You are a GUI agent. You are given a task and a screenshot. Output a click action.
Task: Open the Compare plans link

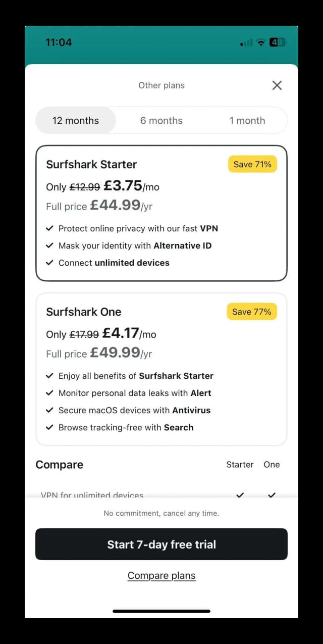point(161,575)
